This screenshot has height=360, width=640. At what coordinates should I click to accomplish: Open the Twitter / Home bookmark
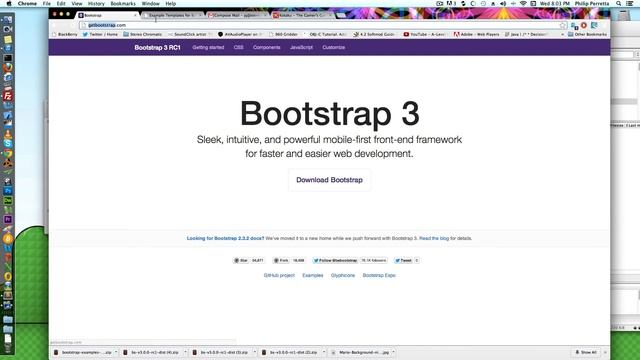100,34
